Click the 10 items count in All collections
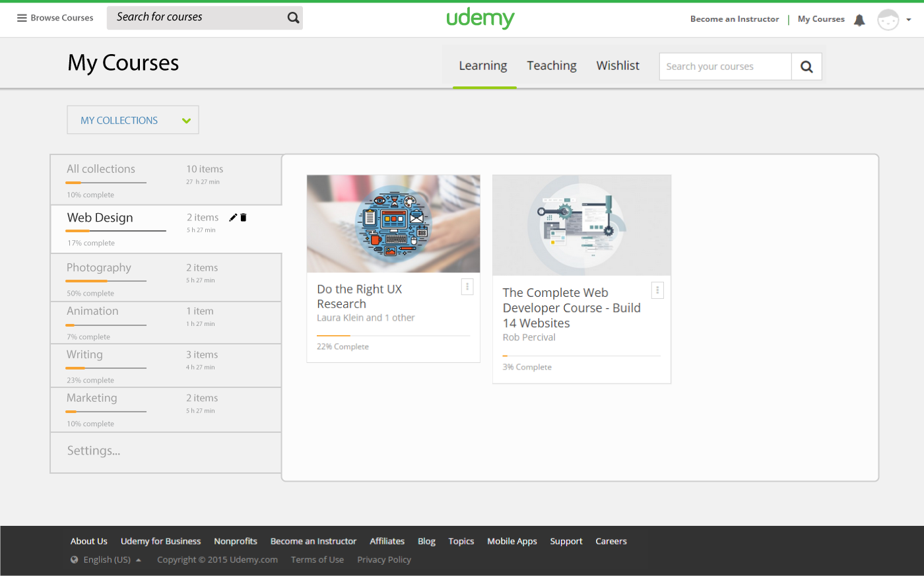This screenshot has width=924, height=576. [x=205, y=170]
